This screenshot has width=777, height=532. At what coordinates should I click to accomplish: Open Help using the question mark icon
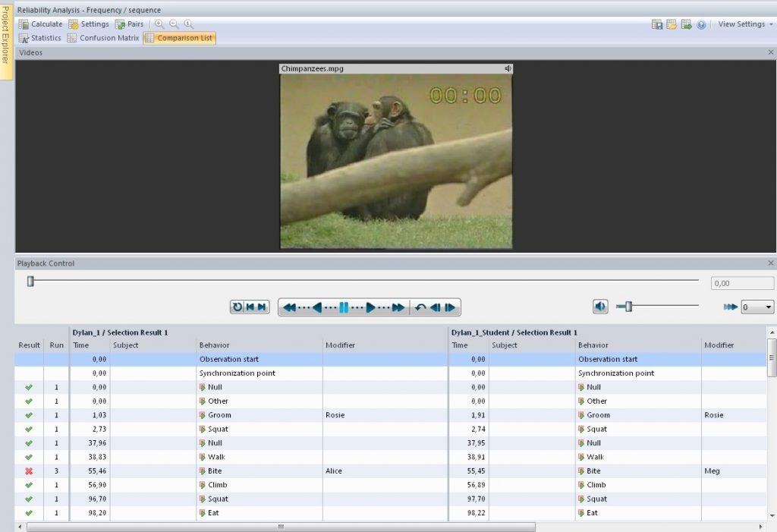[701, 24]
